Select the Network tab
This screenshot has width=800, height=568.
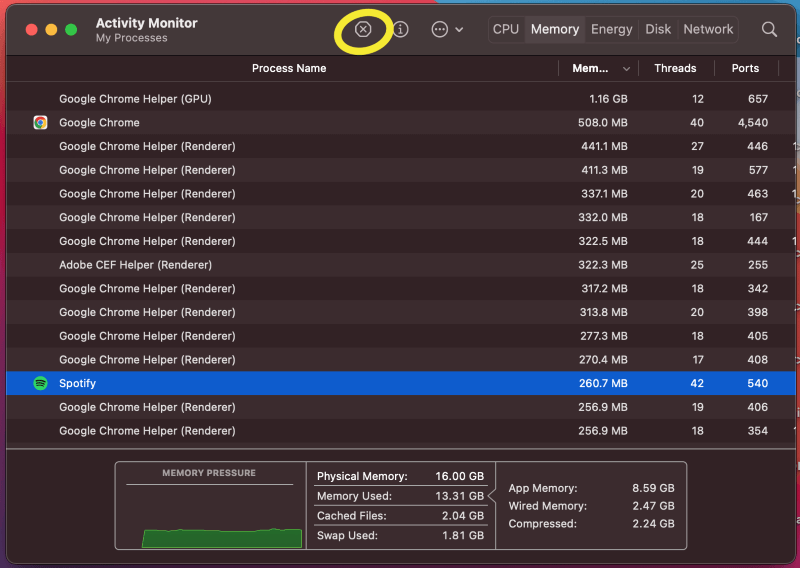tap(708, 30)
